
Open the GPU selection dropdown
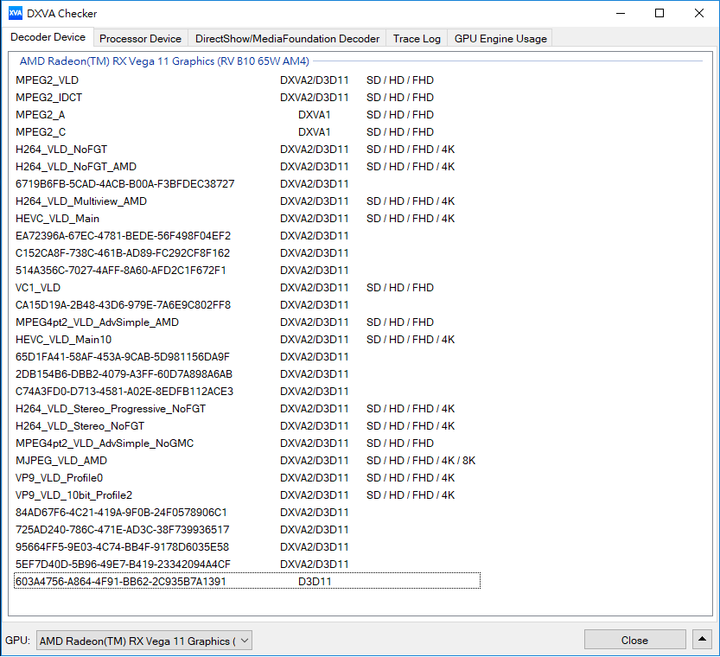point(144,640)
